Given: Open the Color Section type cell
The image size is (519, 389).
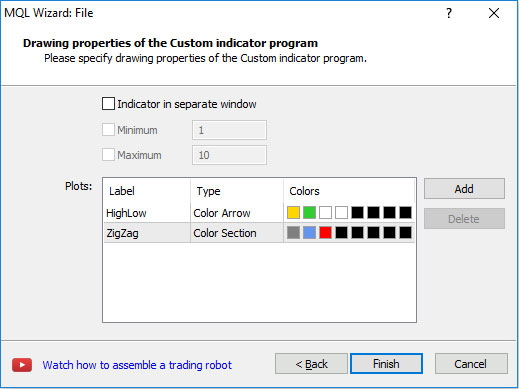Looking at the screenshot, I should tap(237, 233).
